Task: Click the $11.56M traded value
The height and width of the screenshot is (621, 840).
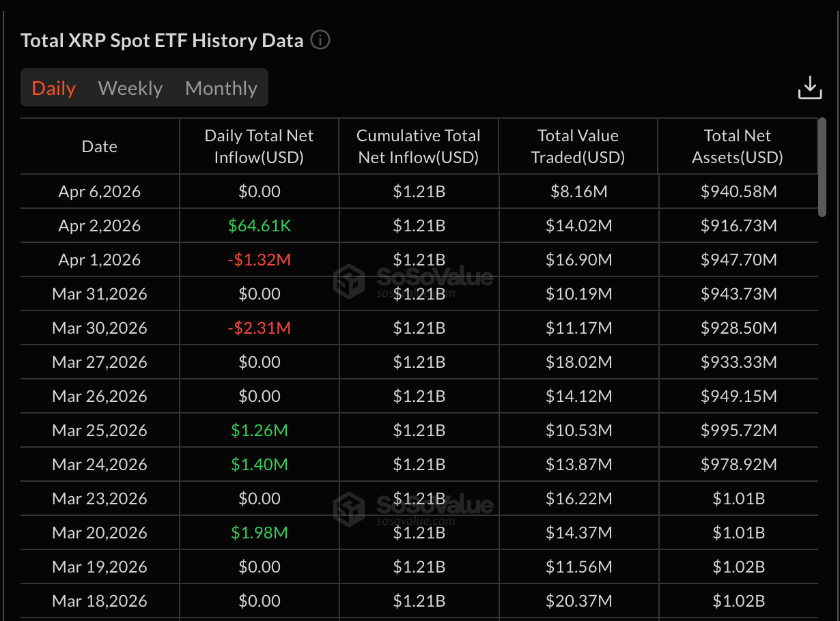Action: tap(578, 567)
